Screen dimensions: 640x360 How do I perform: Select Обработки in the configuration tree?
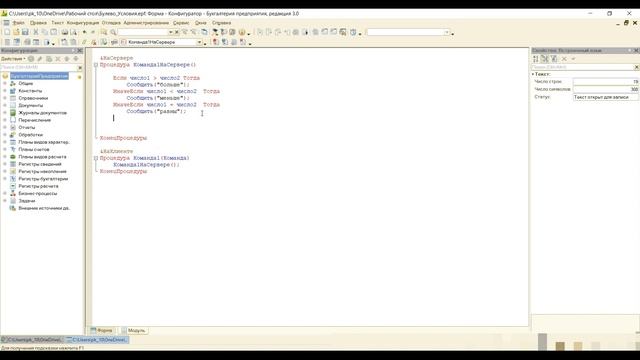30,135
